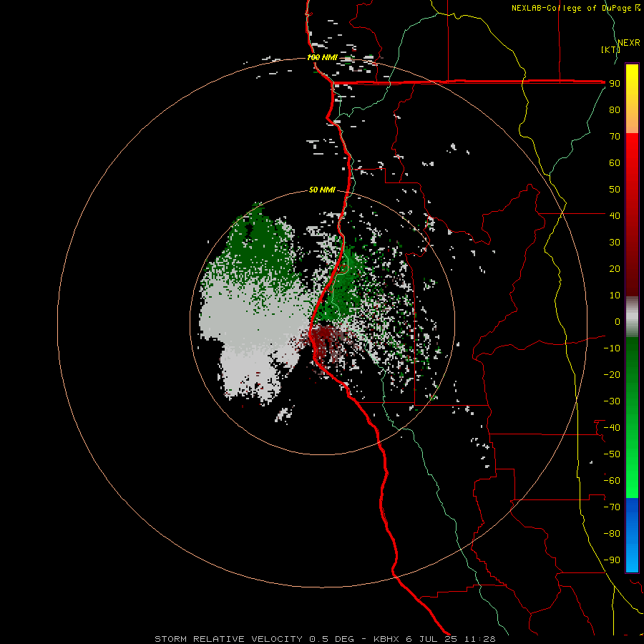Click the "NEXLAB-College of DuPage" header text
Viewport: 644px width, 644px height.
571,8
